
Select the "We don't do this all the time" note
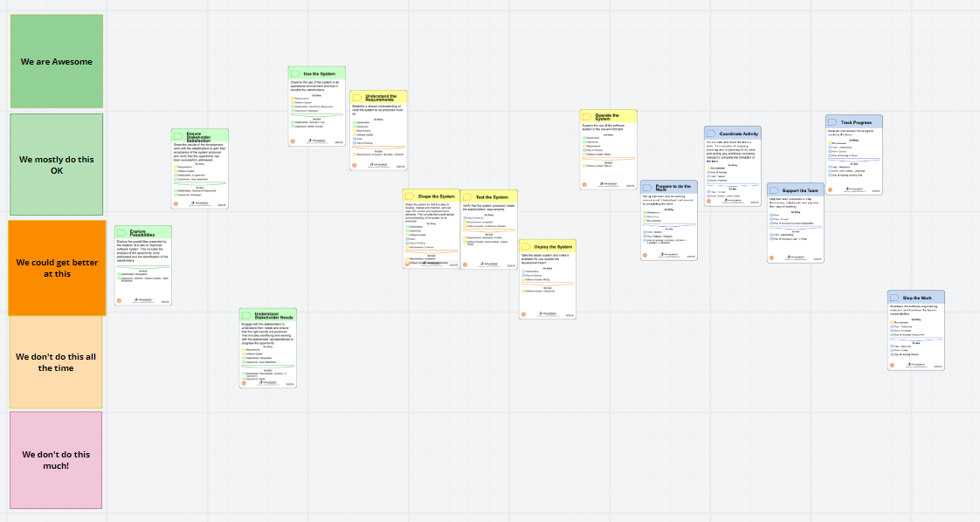[57, 362]
